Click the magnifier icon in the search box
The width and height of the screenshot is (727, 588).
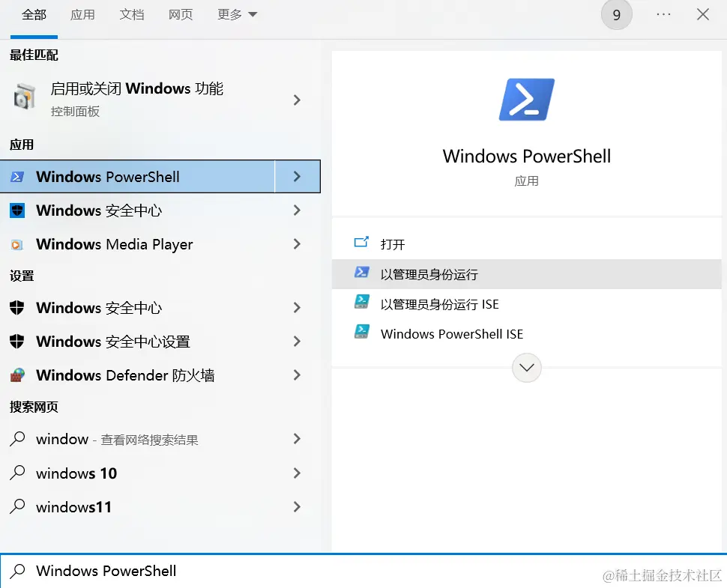click(17, 570)
